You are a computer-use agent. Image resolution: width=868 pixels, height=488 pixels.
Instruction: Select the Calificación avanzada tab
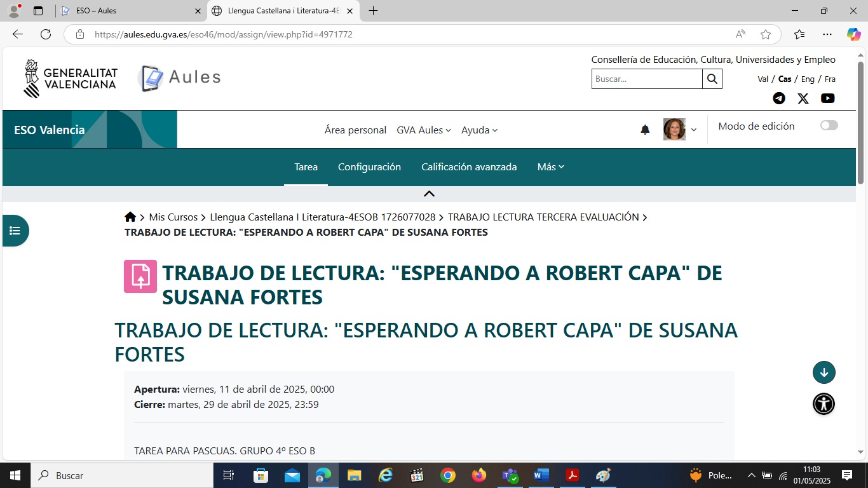tap(469, 167)
